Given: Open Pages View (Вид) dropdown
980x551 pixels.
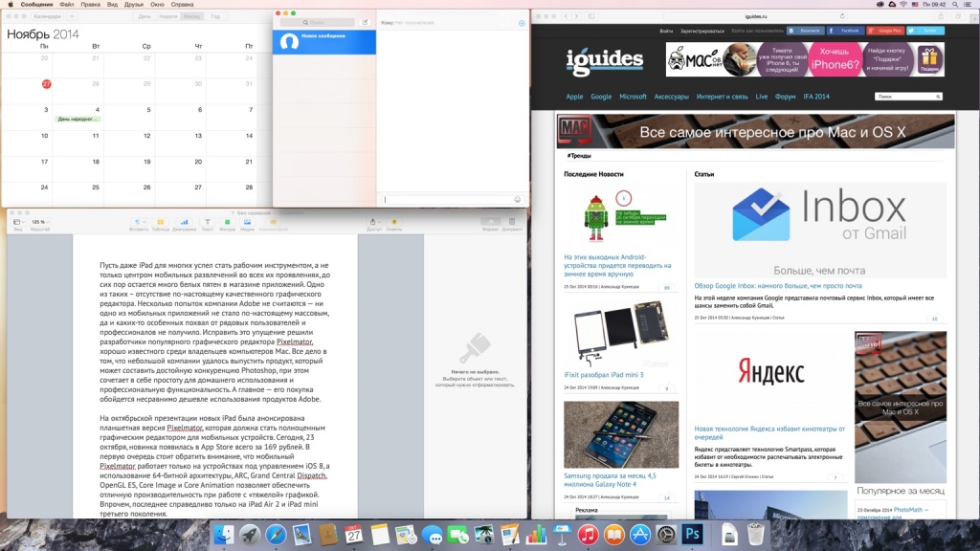Looking at the screenshot, I should 19,224.
